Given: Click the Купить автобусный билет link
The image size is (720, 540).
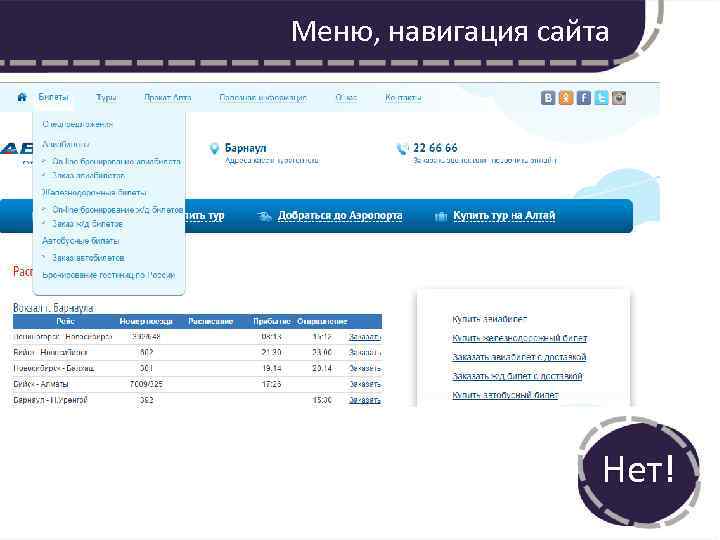Looking at the screenshot, I should [505, 395].
